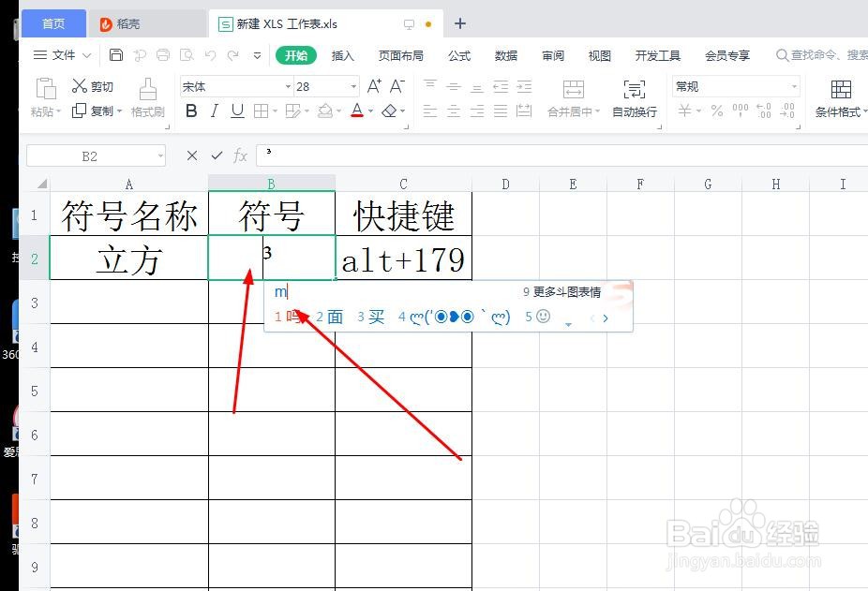Click the fill color bucket icon

point(325,111)
